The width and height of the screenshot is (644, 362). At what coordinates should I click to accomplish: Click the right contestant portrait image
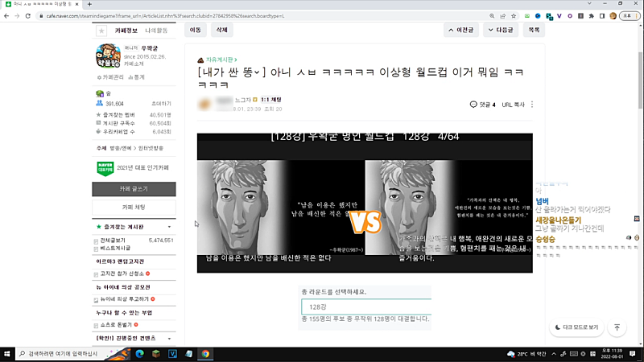click(411, 207)
